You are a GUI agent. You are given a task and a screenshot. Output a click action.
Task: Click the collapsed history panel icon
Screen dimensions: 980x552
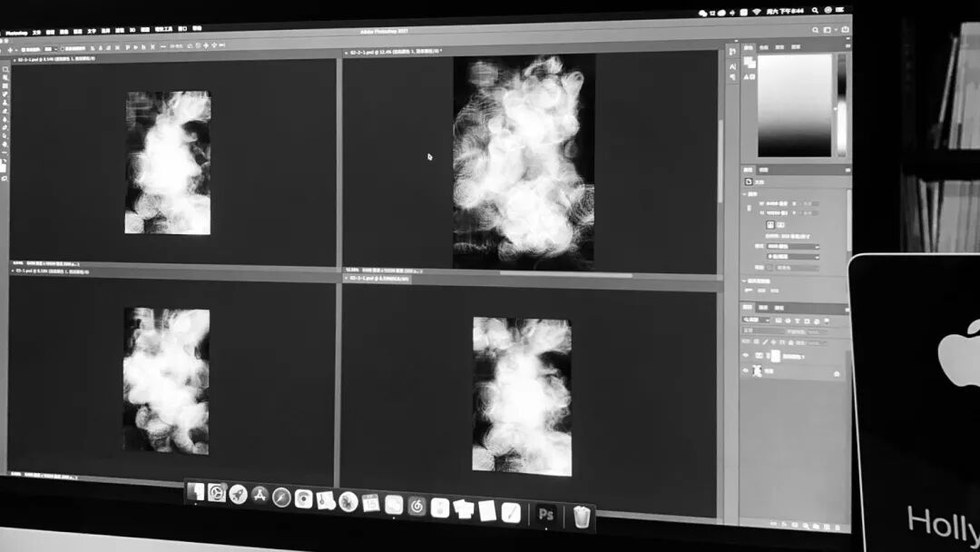tap(732, 51)
